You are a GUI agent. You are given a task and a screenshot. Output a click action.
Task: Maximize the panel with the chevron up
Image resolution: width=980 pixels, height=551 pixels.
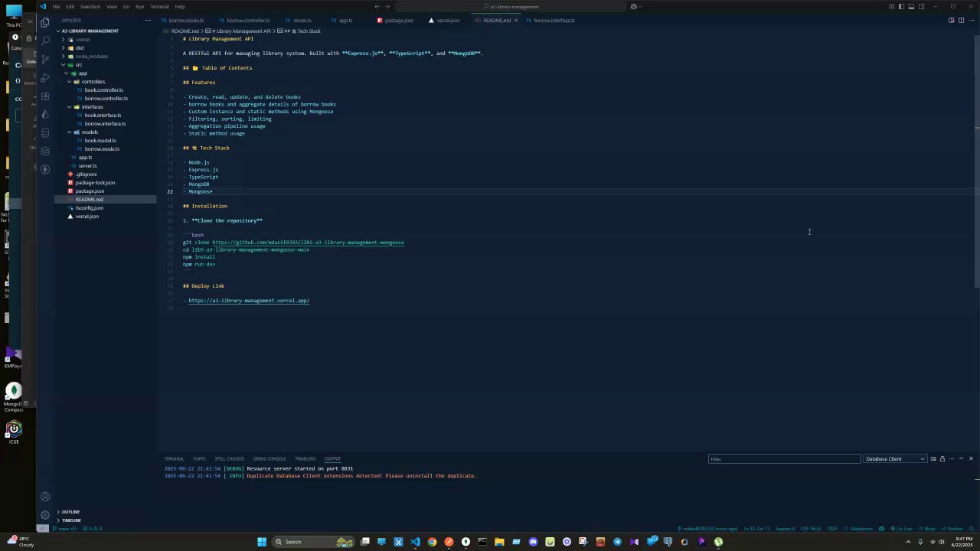[962, 459]
